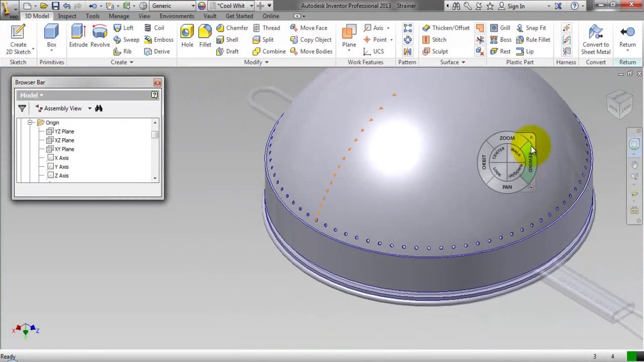Viewport: 644px width, 362px height.
Task: Open the Point dropdown arrow
Action: pyautogui.click(x=391, y=40)
